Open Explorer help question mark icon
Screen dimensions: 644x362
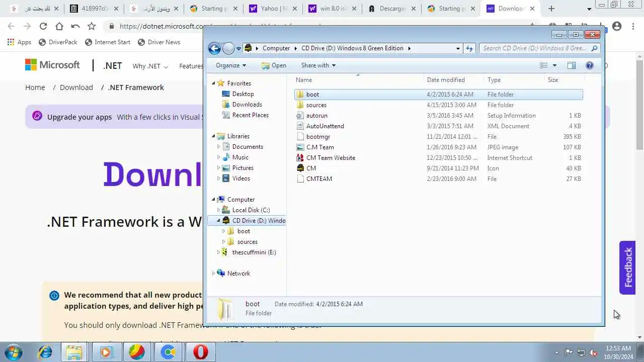tap(590, 65)
